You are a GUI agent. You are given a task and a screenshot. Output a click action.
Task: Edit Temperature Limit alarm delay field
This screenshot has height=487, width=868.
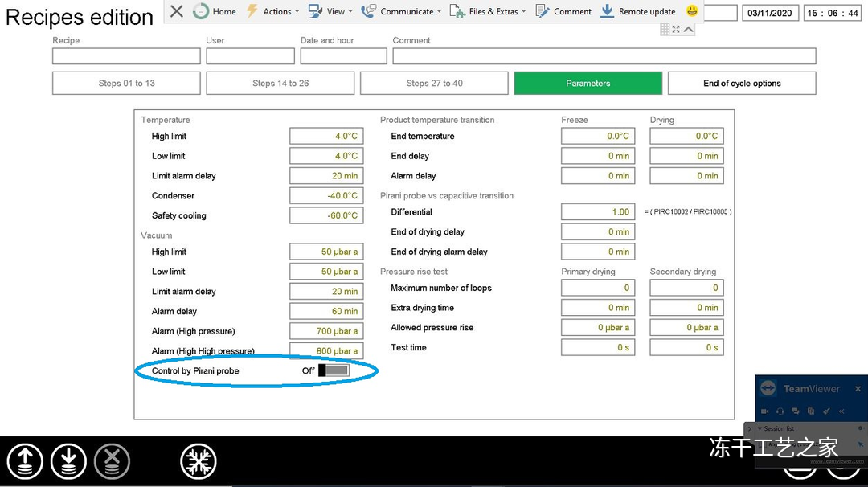[x=326, y=176]
